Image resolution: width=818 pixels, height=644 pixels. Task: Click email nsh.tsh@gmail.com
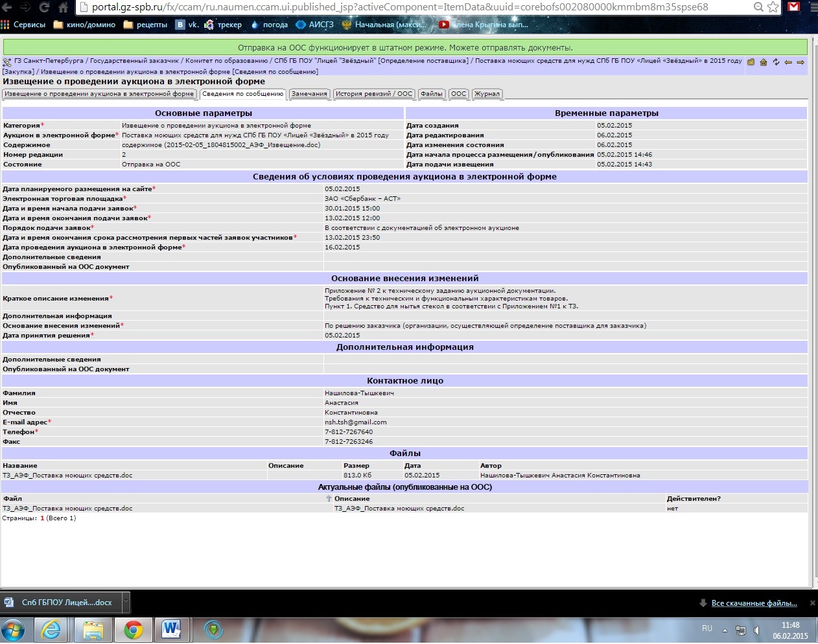(355, 422)
